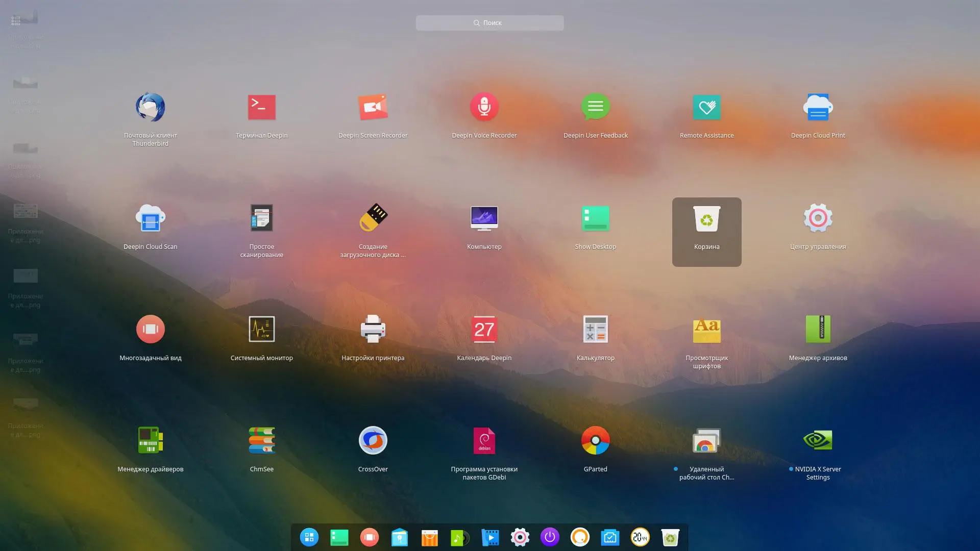Click the purple power button in the dock
The width and height of the screenshot is (980, 551).
pyautogui.click(x=550, y=537)
